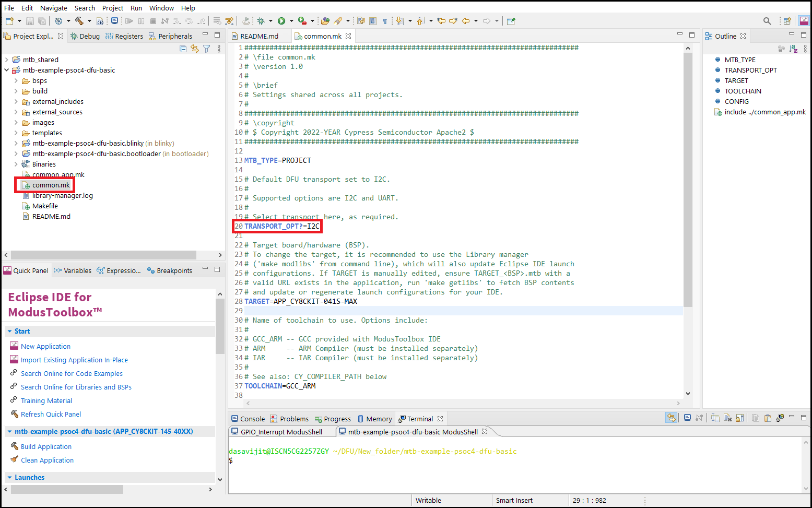Viewport: 812px width, 508px height.
Task: Click the green bug Debug toolbar icon
Action: point(261,21)
